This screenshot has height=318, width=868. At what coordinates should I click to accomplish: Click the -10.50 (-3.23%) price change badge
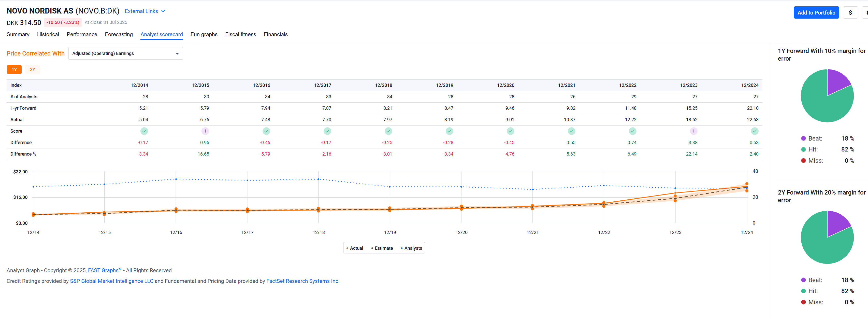pyautogui.click(x=63, y=22)
